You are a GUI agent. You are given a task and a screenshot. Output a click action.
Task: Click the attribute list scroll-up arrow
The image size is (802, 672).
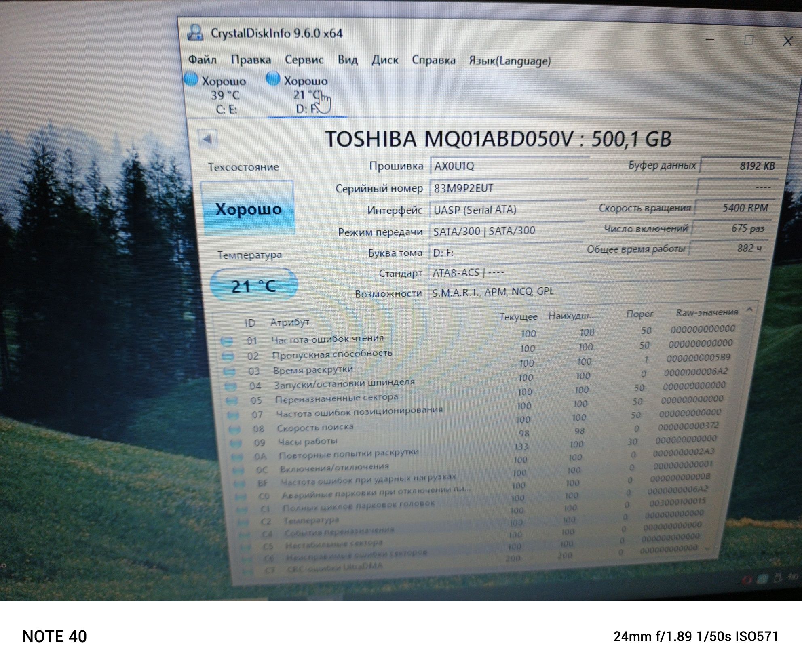click(x=749, y=310)
